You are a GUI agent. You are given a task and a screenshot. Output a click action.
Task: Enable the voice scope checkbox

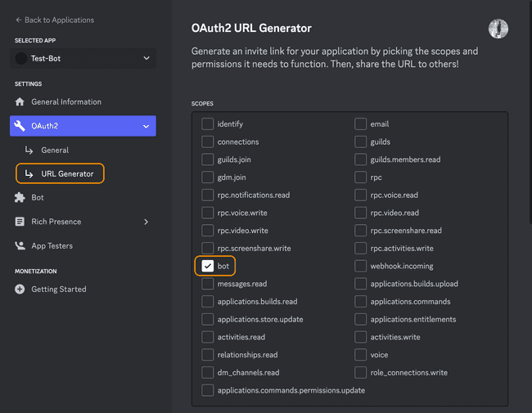(360, 355)
